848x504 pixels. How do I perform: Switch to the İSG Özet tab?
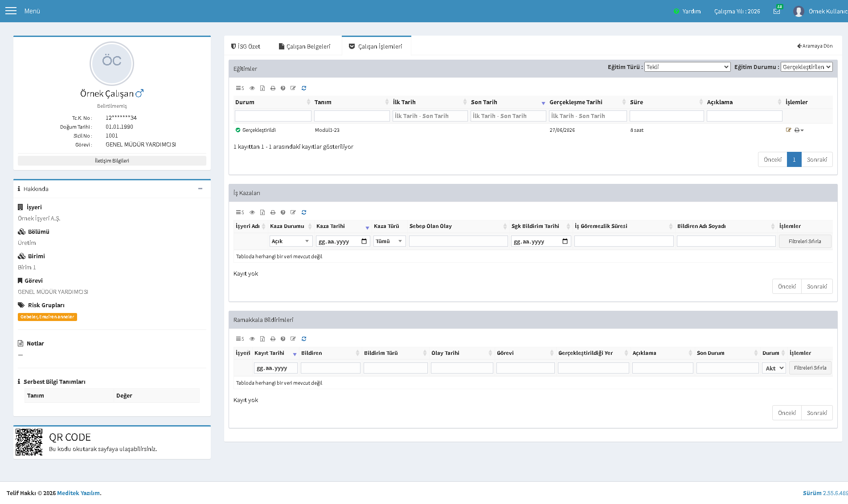tap(246, 46)
